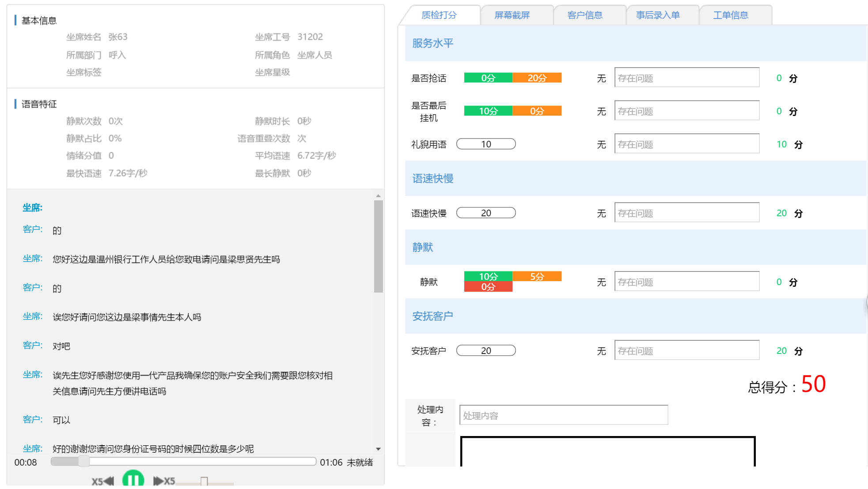Click the volume slider handle next to playback controls

(204, 481)
